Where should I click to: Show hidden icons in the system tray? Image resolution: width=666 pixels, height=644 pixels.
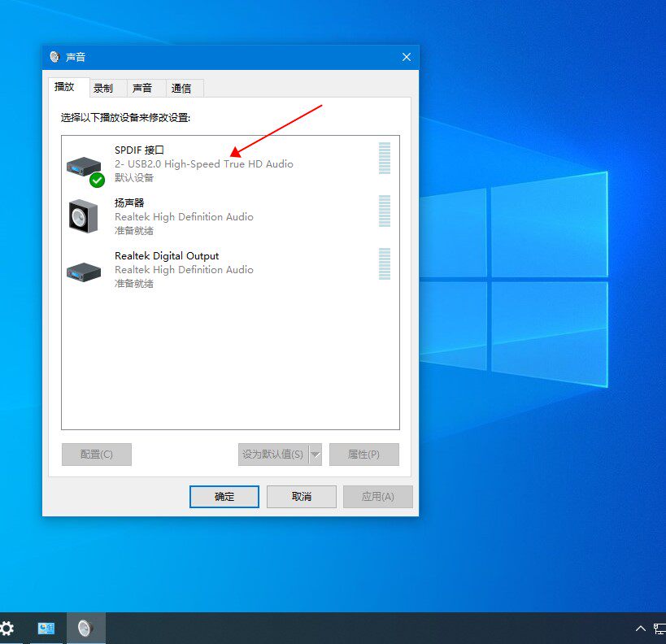(x=641, y=629)
